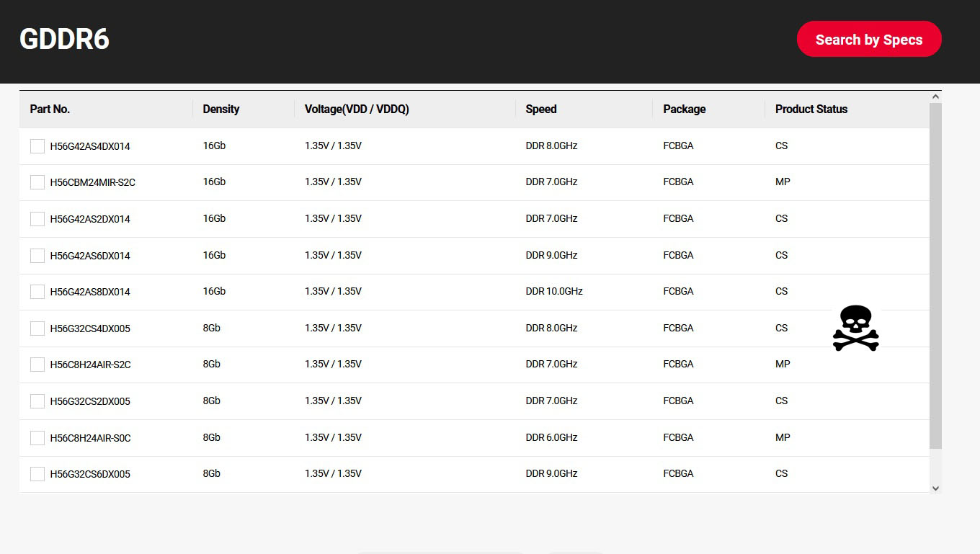Click the Speed column header
Image resolution: width=980 pixels, height=554 pixels.
[540, 110]
